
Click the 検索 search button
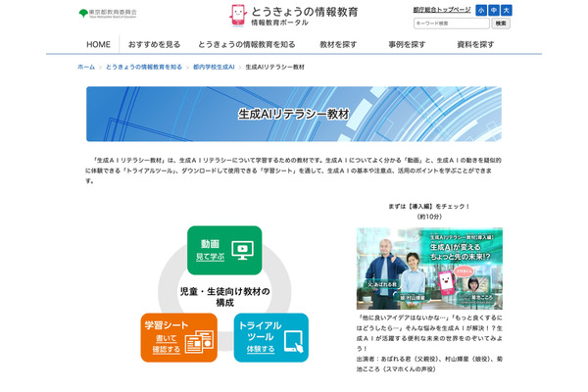501,24
